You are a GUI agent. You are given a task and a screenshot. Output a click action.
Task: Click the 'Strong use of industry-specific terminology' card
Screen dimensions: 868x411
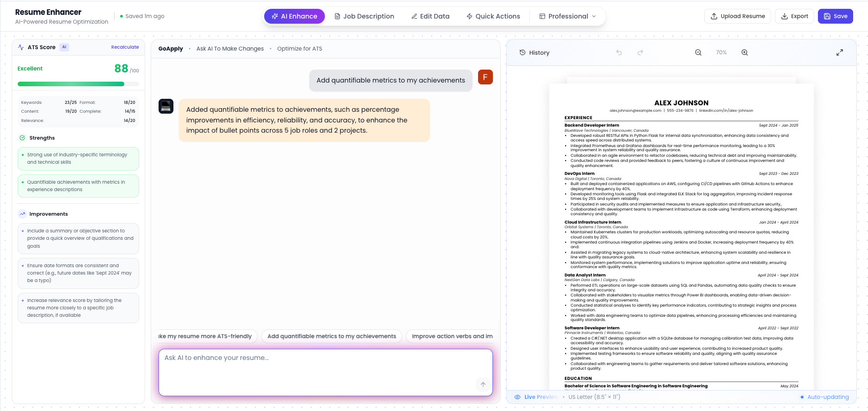point(78,159)
